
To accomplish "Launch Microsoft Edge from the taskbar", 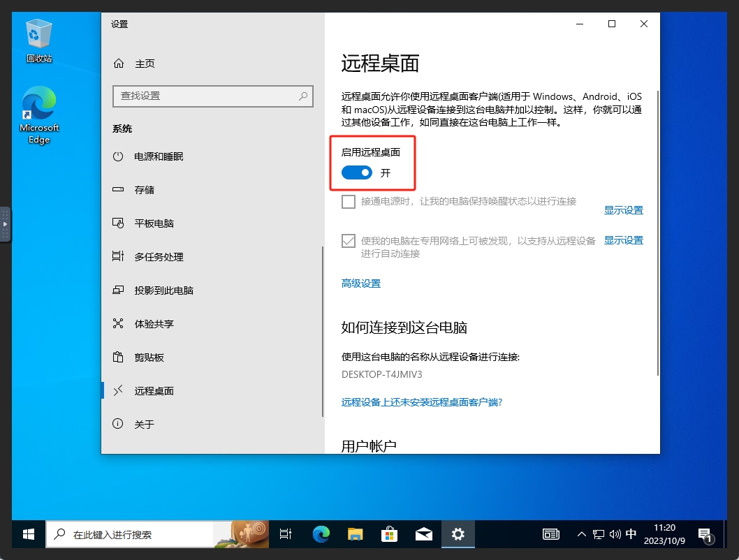I will pyautogui.click(x=321, y=533).
